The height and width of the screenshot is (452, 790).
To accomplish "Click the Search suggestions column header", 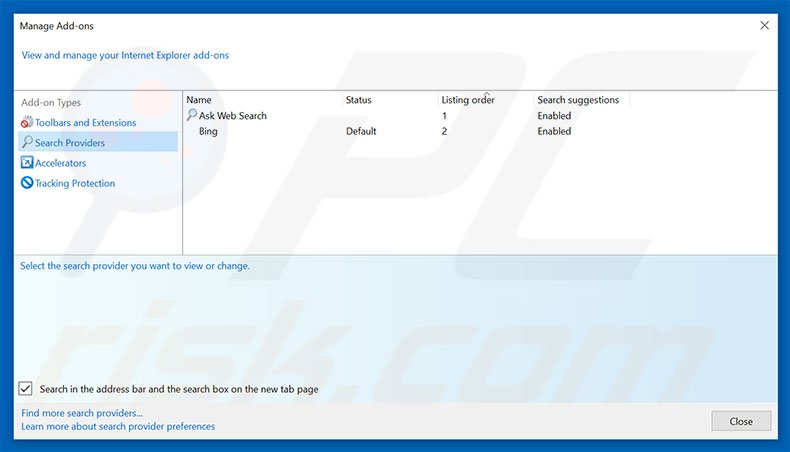I will (578, 100).
